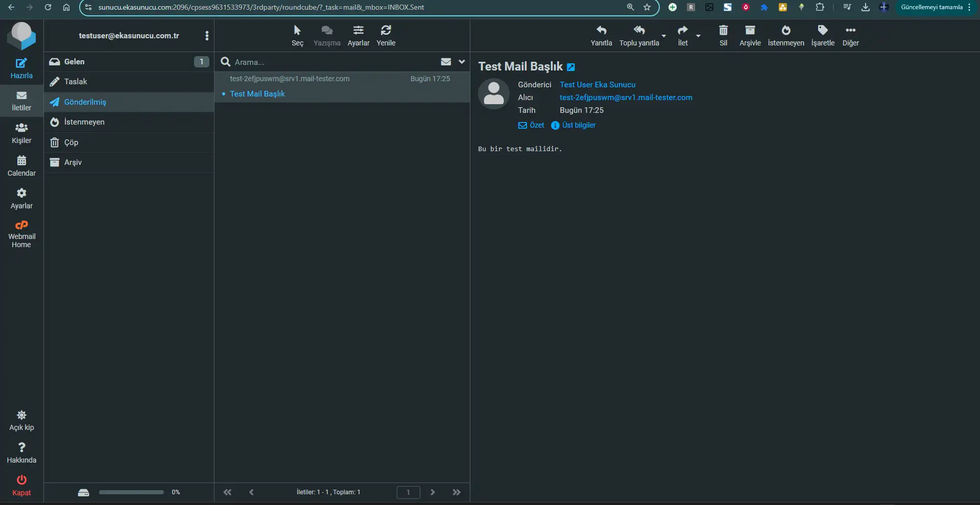Viewport: 980px width, 505px height.
Task: Select the Gönderilmiş sent folder
Action: pyautogui.click(x=129, y=102)
